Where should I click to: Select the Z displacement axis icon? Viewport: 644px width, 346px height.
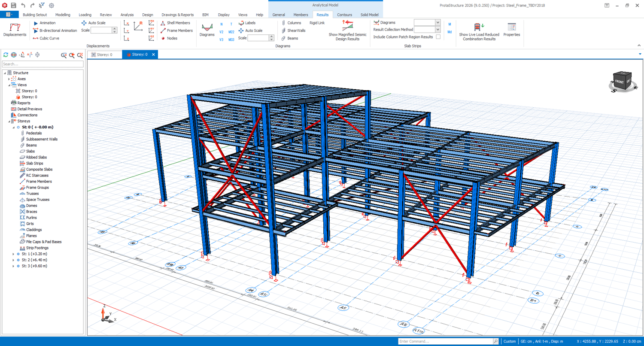point(127,38)
